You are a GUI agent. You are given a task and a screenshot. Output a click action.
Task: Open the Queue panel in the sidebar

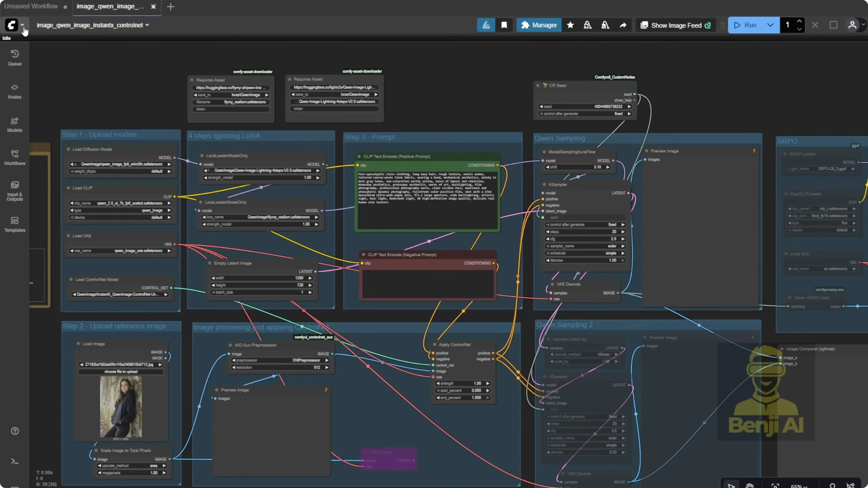(14, 58)
